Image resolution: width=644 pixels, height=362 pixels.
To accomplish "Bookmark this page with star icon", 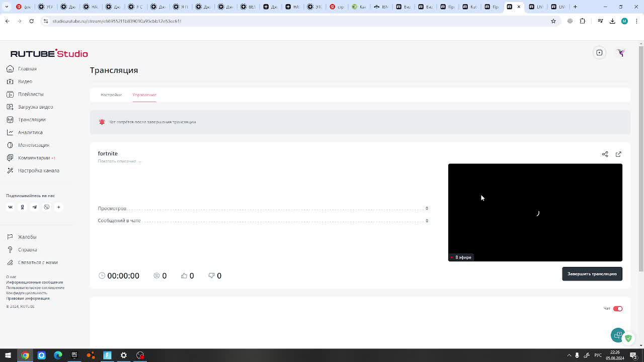I will pos(553,21).
